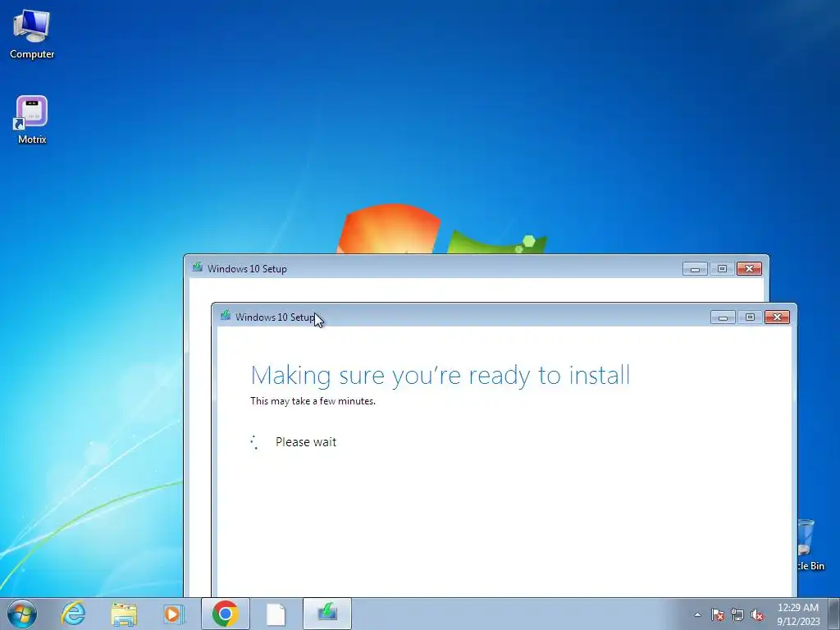Image resolution: width=840 pixels, height=630 pixels.
Task: Maximize the back Windows 10 Setup window
Action: point(722,268)
